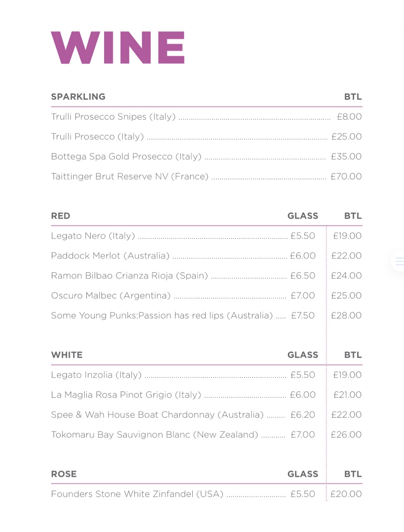Click Paddock Merlot £6.00 glass price
Viewport: 404px width, 532px height.
click(x=303, y=256)
